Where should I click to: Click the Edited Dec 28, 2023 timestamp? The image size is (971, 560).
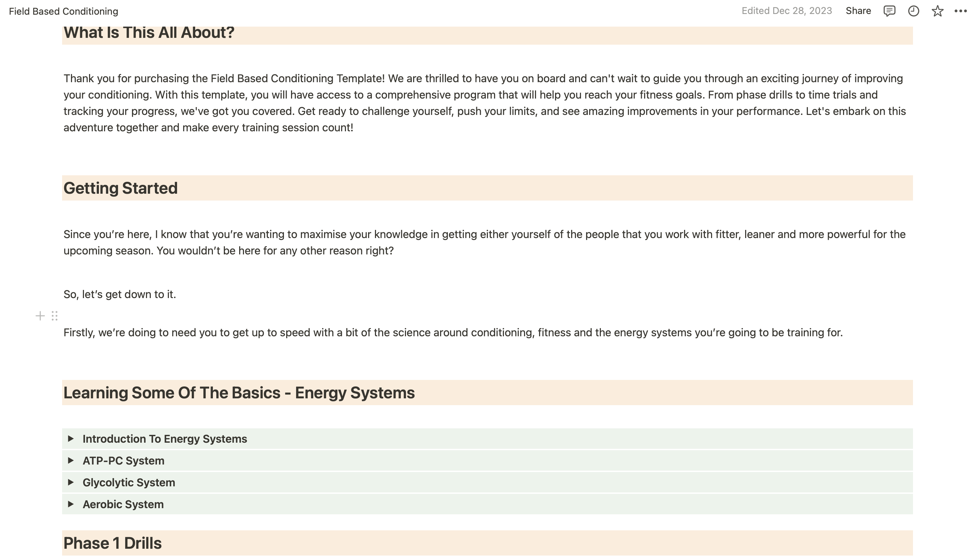click(786, 11)
